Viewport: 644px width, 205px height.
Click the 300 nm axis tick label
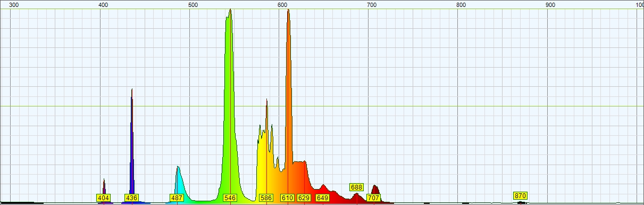[14, 5]
